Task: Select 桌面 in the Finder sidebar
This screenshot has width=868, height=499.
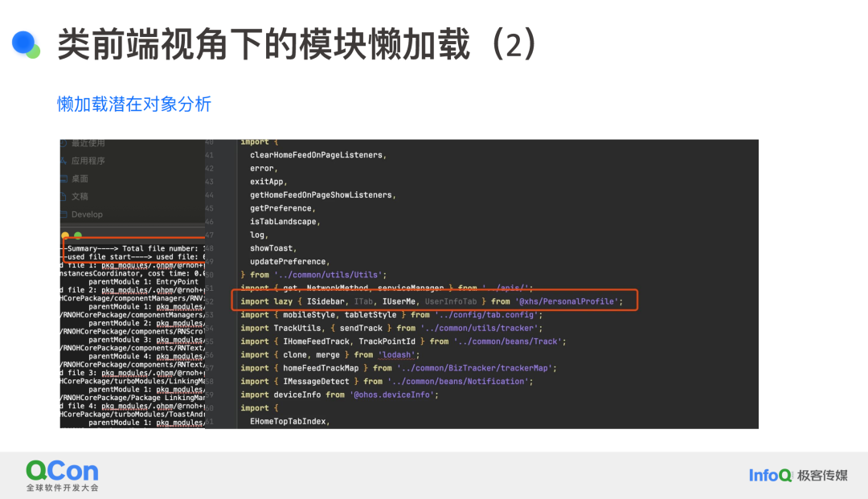Action: point(79,178)
